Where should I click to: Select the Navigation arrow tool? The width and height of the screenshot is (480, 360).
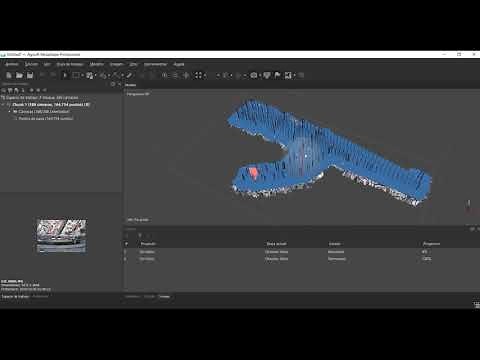point(65,75)
